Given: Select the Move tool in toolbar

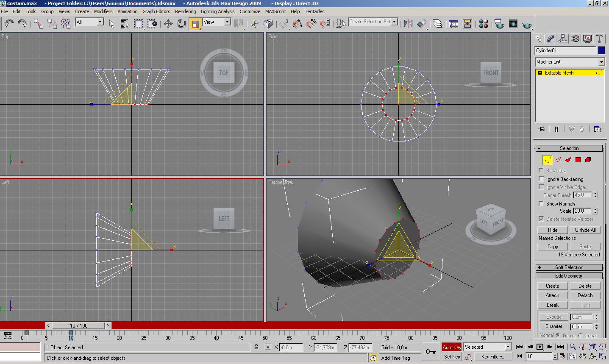Looking at the screenshot, I should 168,24.
